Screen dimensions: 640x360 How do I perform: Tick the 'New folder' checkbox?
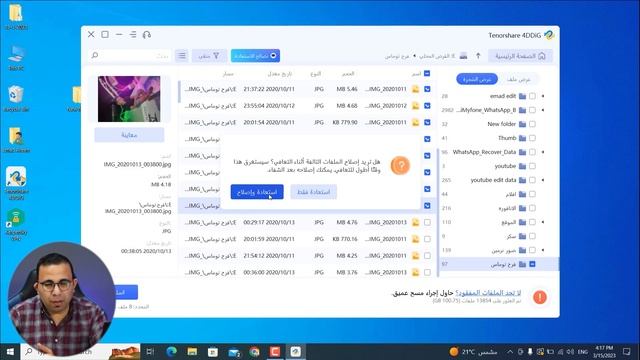pos(532,124)
